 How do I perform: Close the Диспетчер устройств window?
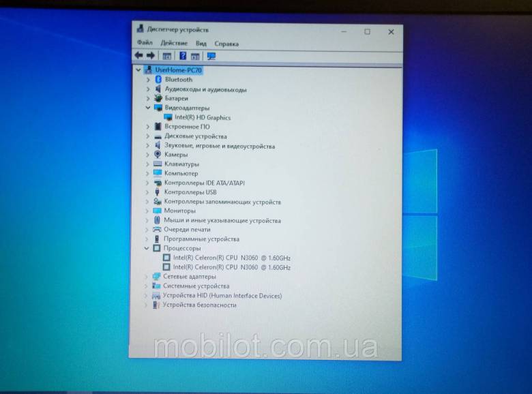(x=391, y=32)
